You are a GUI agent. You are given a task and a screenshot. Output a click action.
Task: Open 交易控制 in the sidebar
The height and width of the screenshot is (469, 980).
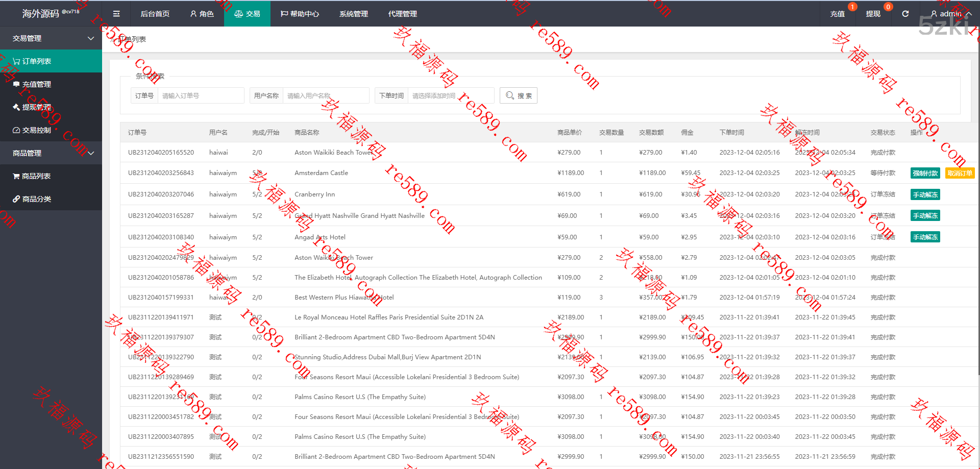(x=36, y=130)
